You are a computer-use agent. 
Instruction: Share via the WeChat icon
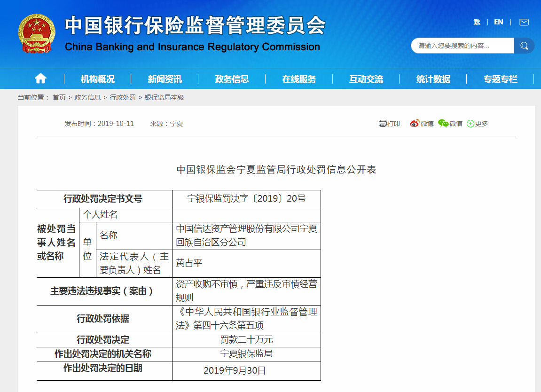443,124
